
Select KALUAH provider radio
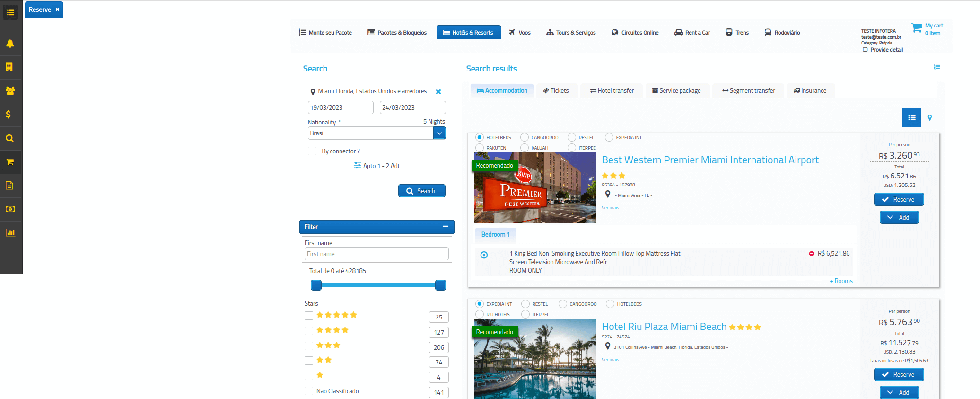[525, 148]
